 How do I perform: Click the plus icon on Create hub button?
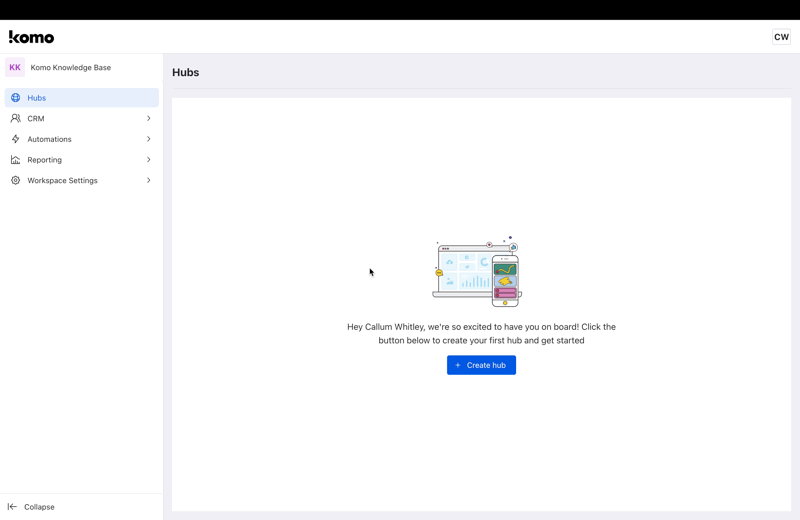(458, 365)
